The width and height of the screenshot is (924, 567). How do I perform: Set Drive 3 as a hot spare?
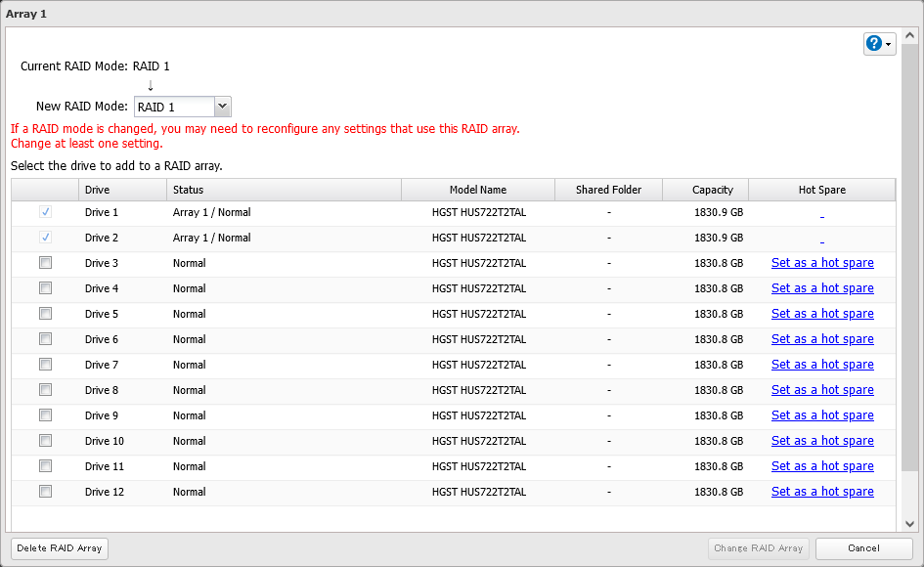pyautogui.click(x=821, y=263)
